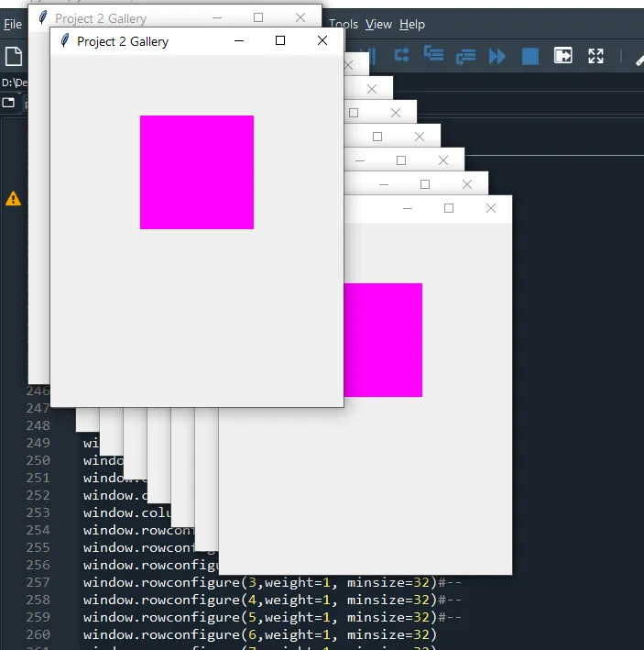Open the Help menu
644x650 pixels.
tap(412, 25)
